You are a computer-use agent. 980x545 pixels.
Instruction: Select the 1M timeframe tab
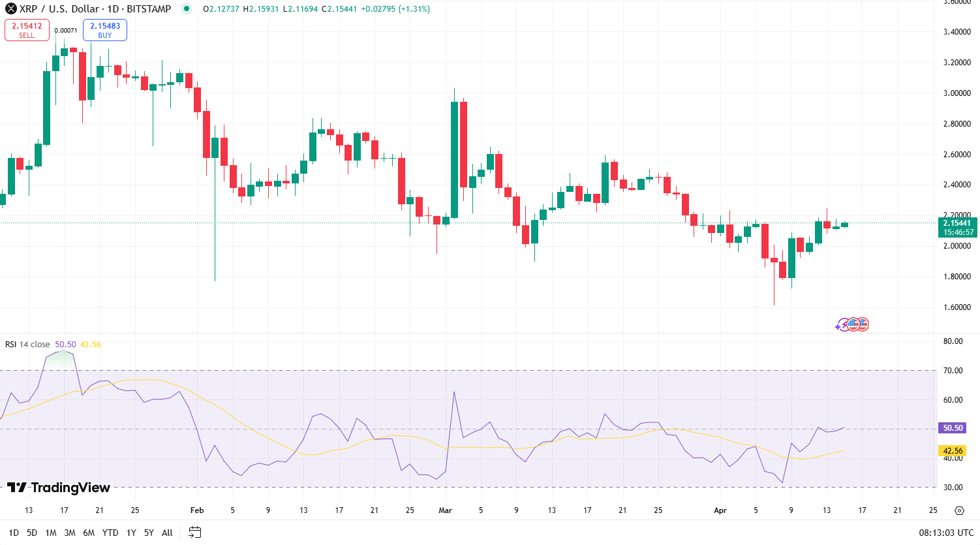[50, 533]
